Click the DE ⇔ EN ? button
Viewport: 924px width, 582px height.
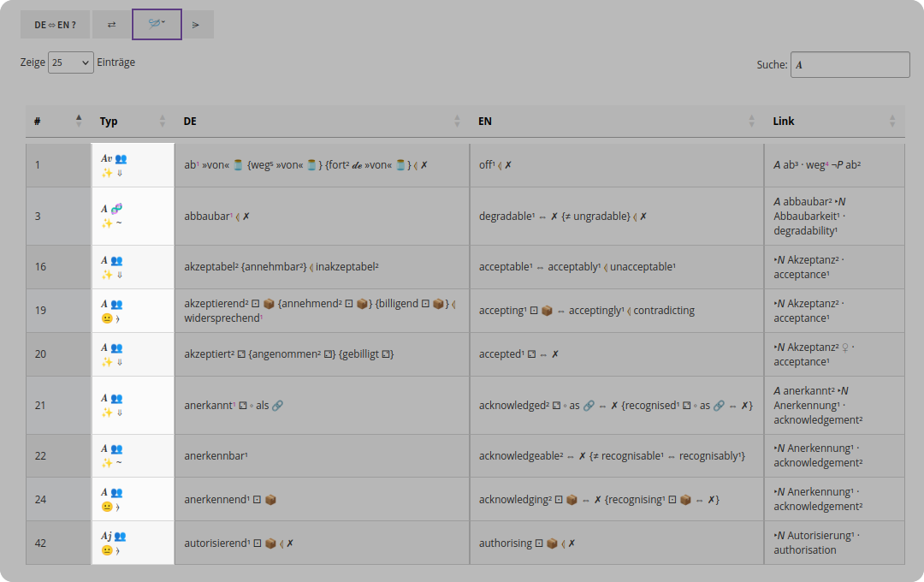(55, 25)
